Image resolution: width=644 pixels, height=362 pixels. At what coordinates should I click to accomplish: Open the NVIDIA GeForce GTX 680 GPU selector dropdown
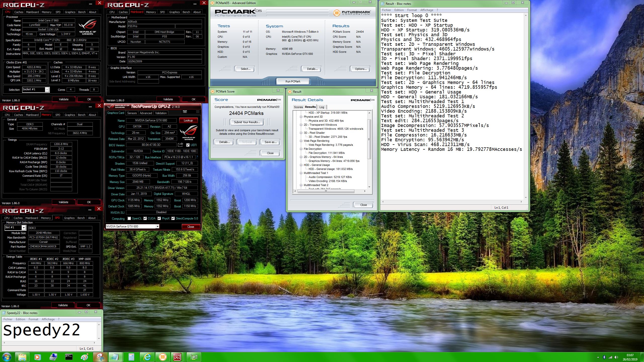point(133,226)
